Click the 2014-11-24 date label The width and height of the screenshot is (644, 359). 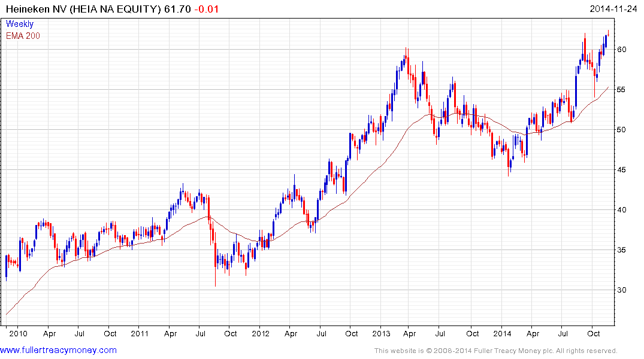point(613,9)
